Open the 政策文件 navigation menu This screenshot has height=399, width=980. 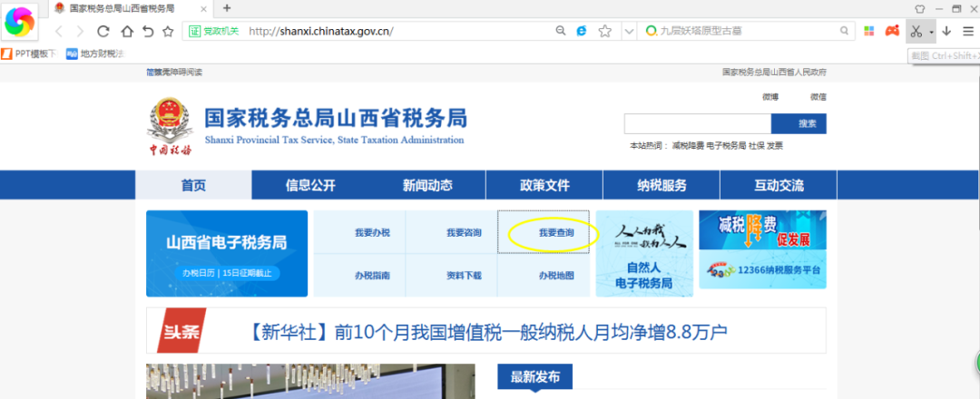coord(544,185)
